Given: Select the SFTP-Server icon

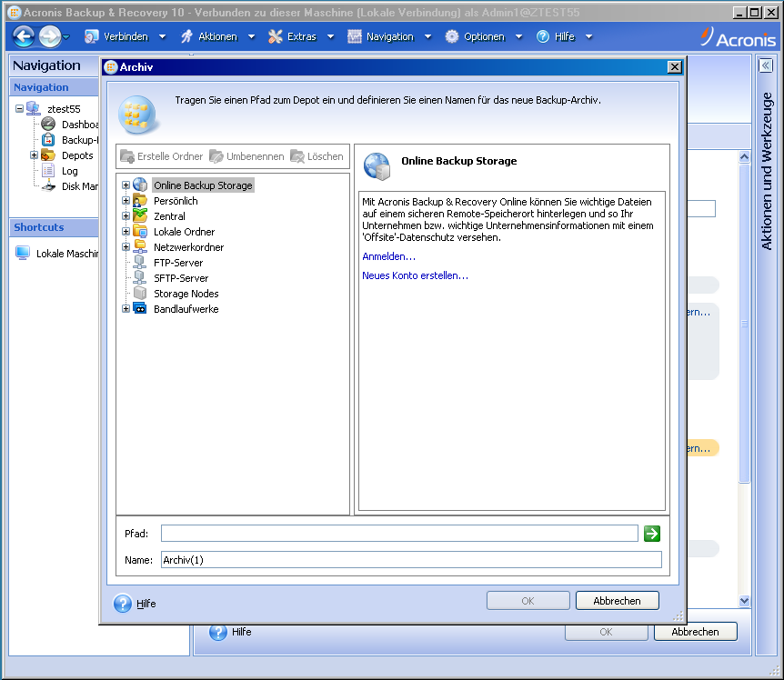Looking at the screenshot, I should tap(140, 278).
